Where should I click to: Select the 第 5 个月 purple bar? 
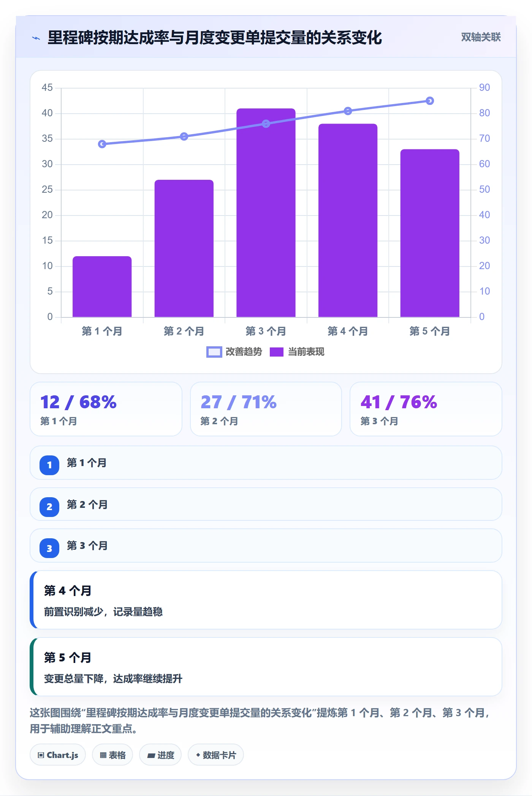(430, 233)
